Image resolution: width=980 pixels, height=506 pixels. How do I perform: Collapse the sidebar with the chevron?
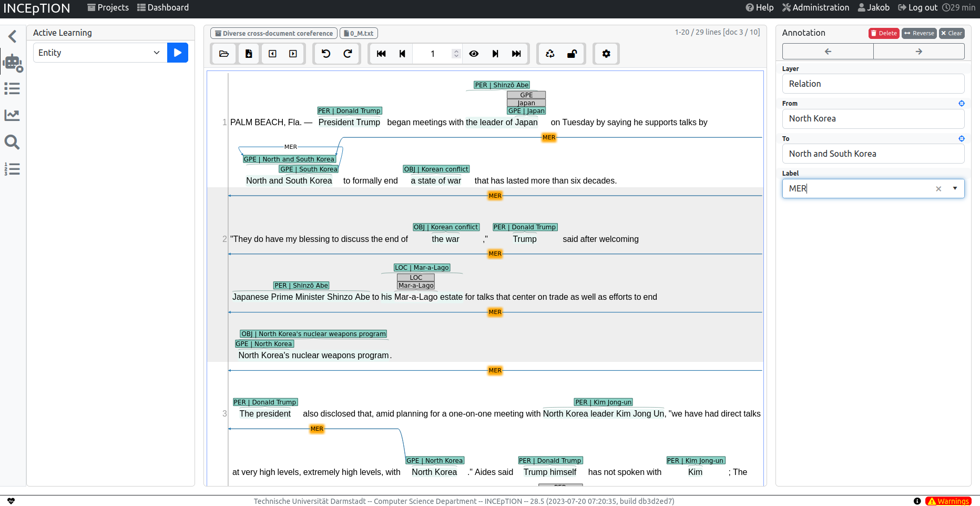[13, 36]
